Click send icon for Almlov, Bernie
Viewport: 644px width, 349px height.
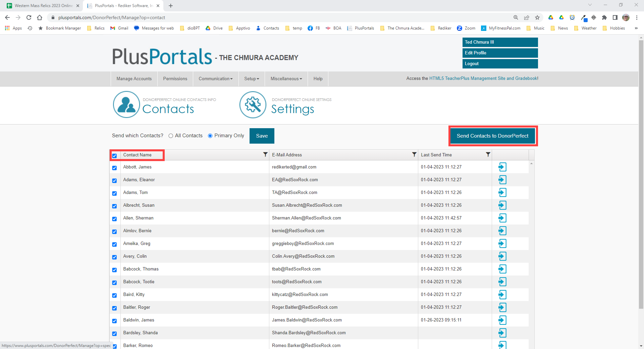[x=502, y=231]
